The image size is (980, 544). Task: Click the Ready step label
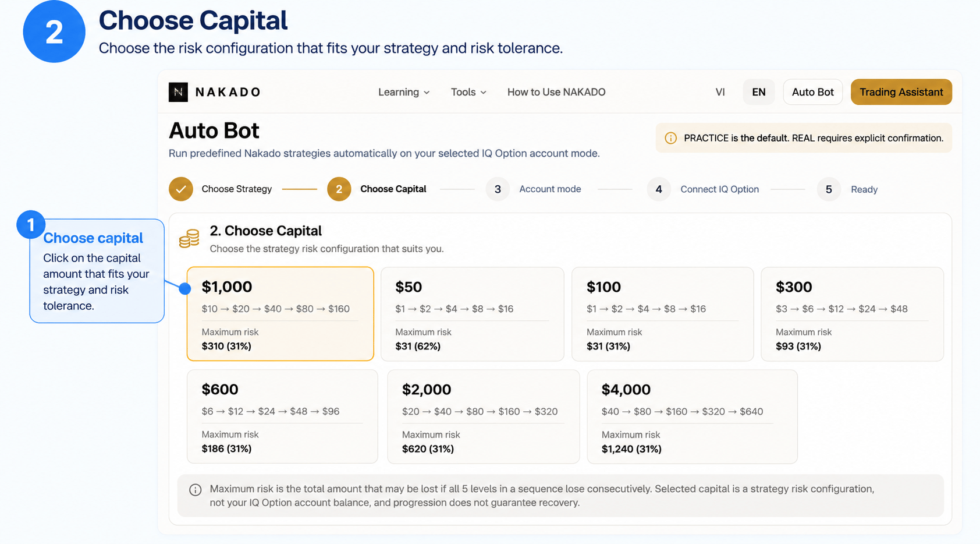click(x=864, y=189)
